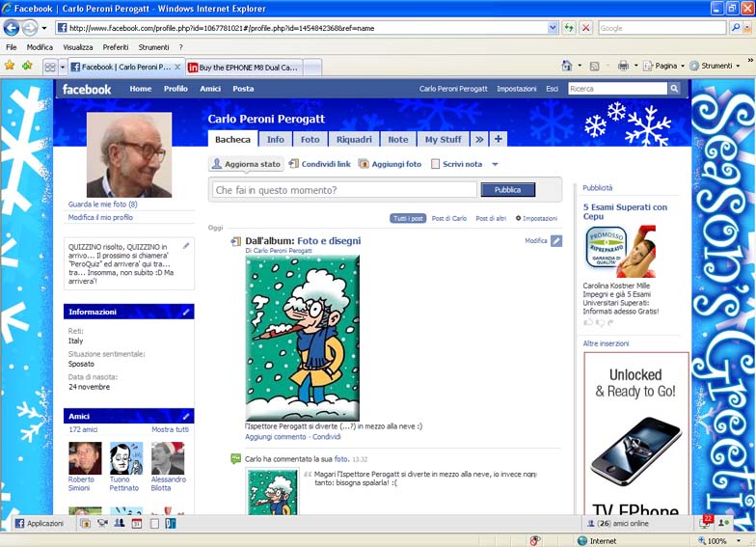Viewport: 756px width, 547px height.
Task: Click the Add to Favorites star-plus icon
Action: coord(27,66)
